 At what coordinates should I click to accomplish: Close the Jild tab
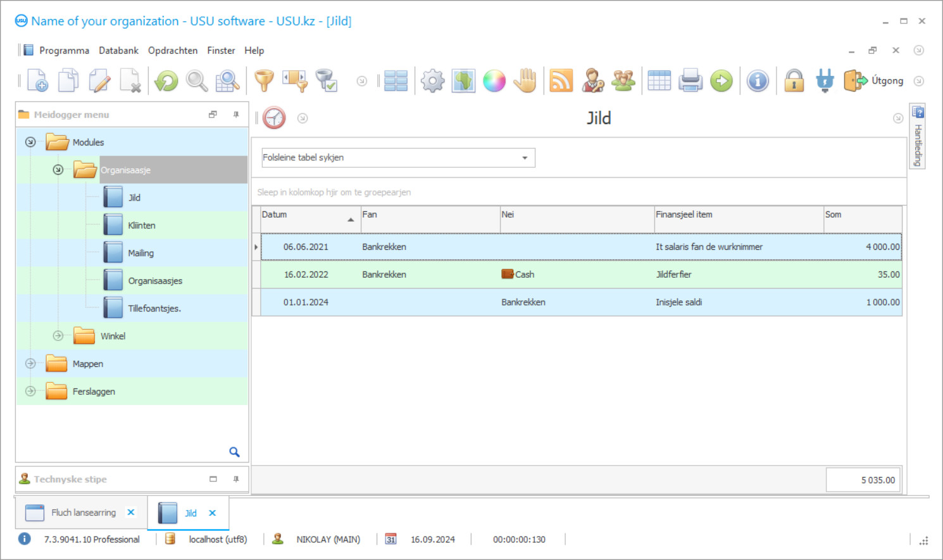tap(213, 513)
